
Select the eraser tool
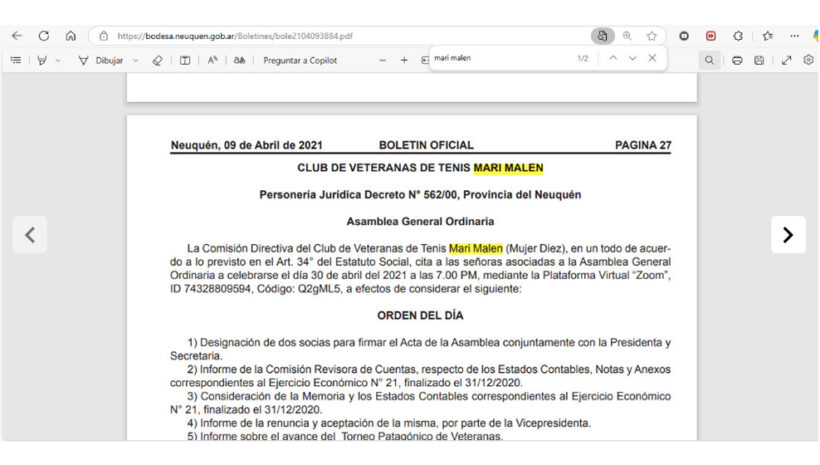(x=157, y=60)
